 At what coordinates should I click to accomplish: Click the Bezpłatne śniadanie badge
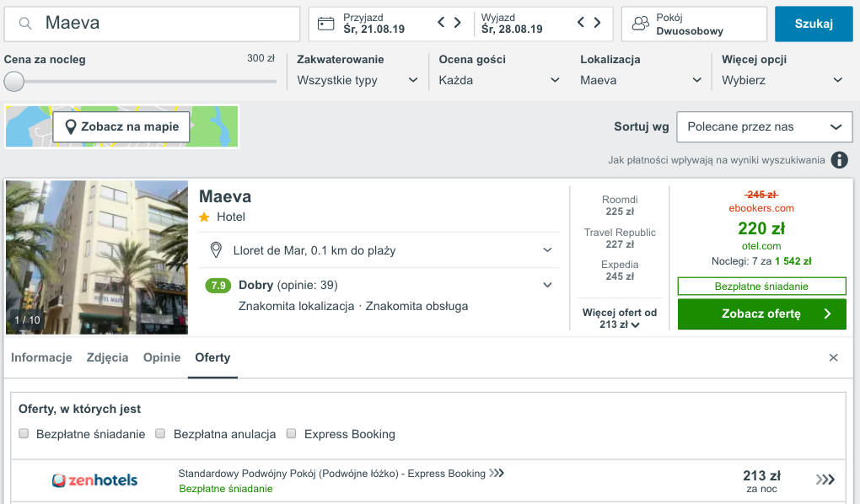762,287
